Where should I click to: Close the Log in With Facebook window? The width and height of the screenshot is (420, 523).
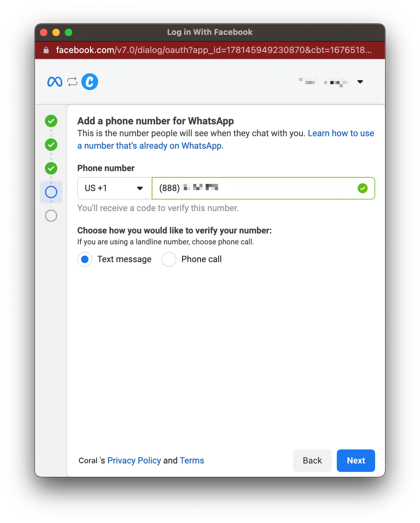[44, 32]
